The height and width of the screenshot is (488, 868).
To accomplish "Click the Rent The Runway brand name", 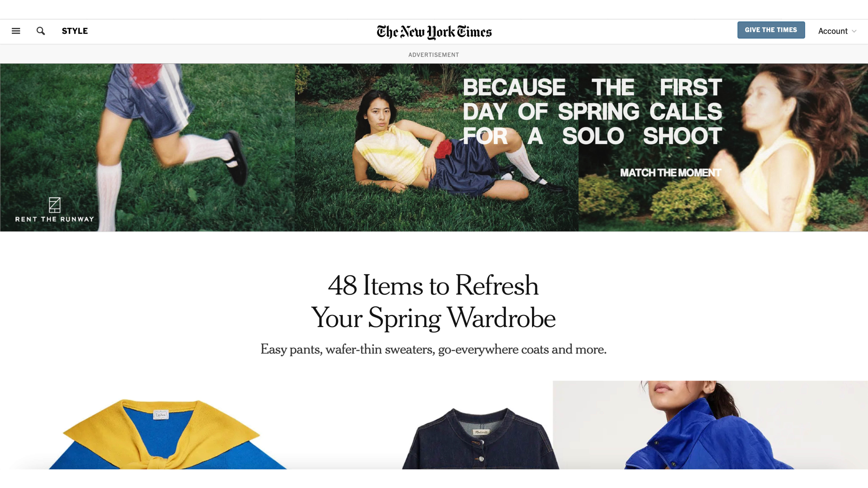I will [x=55, y=219].
